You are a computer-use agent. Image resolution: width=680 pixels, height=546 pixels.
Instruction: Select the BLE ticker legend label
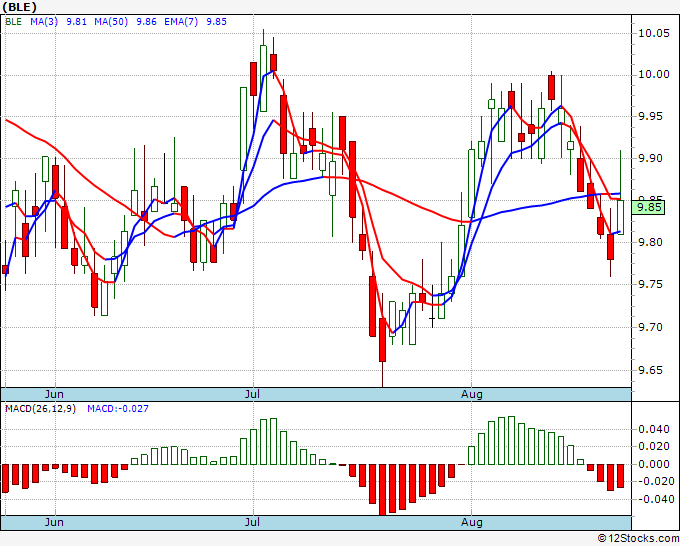(x=13, y=22)
